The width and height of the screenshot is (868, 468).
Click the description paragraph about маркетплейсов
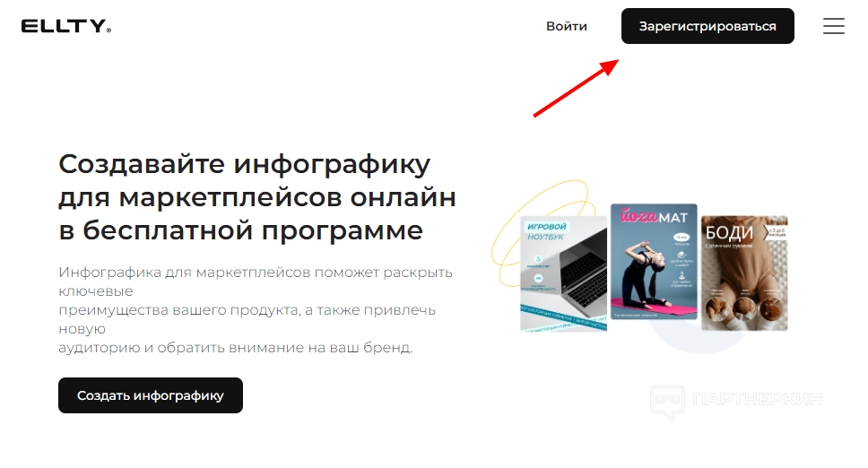[256, 310]
